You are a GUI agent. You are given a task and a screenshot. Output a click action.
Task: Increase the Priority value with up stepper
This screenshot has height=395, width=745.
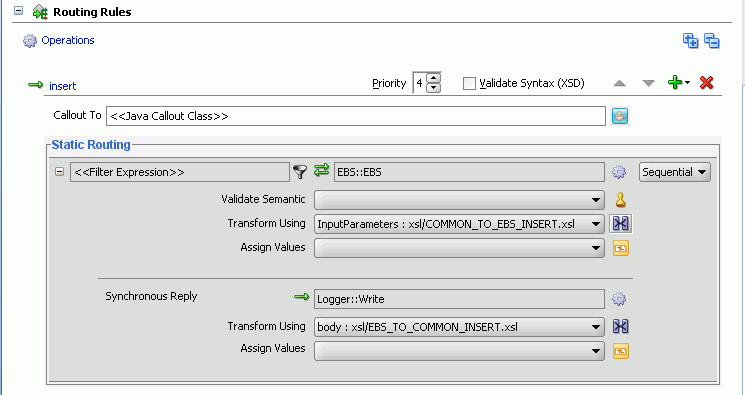click(433, 78)
